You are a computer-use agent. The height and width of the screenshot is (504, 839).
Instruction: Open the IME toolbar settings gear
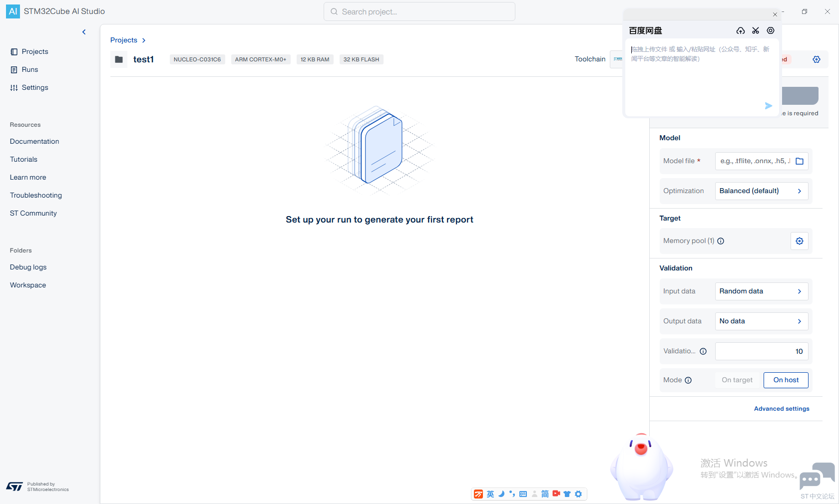578,494
